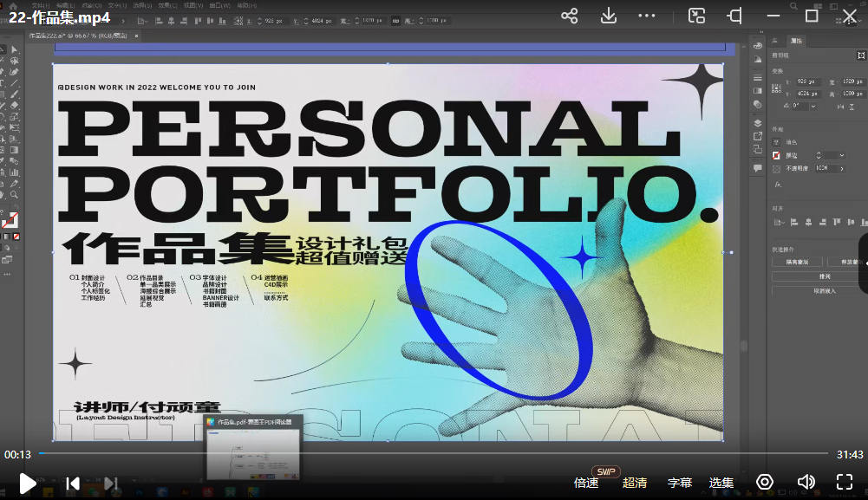Enter fullscreen mode
The image size is (868, 500).
pyautogui.click(x=845, y=482)
